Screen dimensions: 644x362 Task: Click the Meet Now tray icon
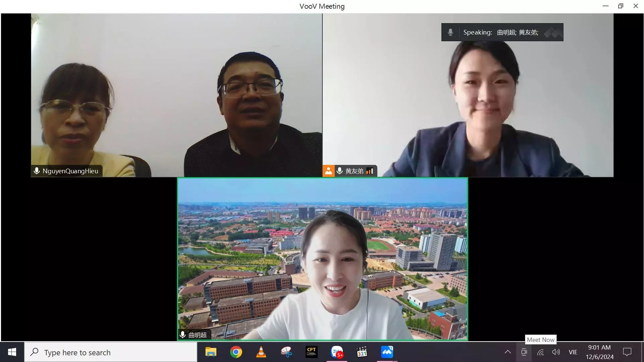point(524,352)
